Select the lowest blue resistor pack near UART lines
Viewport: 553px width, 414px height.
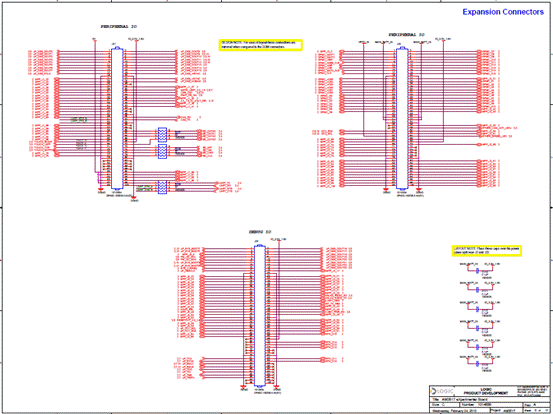[x=162, y=187]
